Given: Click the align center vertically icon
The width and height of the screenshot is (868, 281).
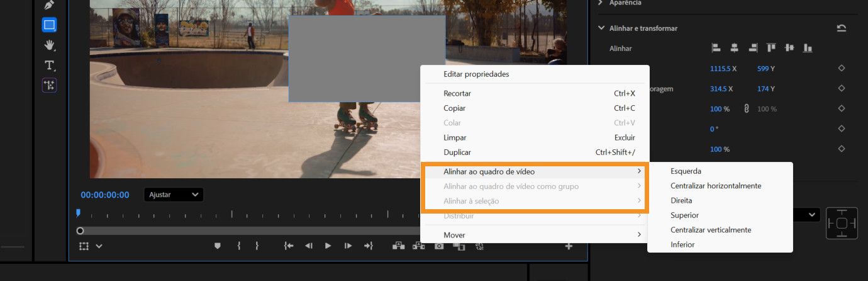Looking at the screenshot, I should (789, 48).
